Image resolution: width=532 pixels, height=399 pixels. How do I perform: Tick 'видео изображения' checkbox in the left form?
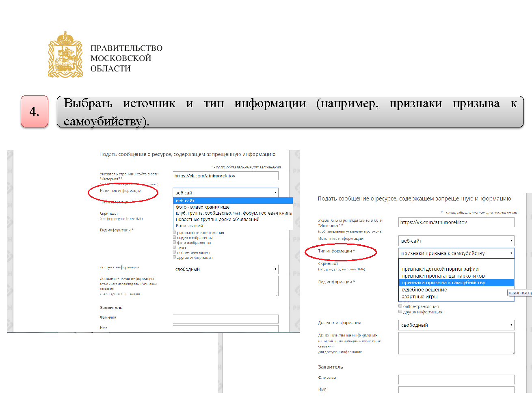175,237
